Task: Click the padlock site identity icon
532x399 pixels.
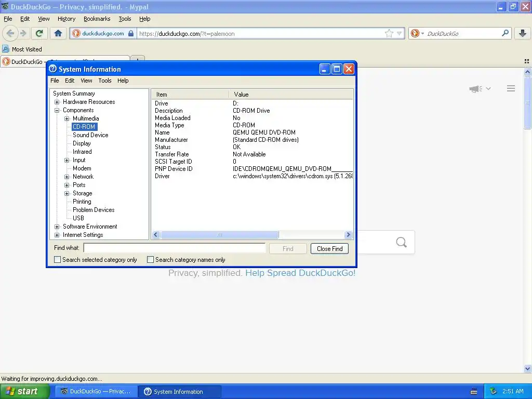Action: pyautogui.click(x=131, y=33)
